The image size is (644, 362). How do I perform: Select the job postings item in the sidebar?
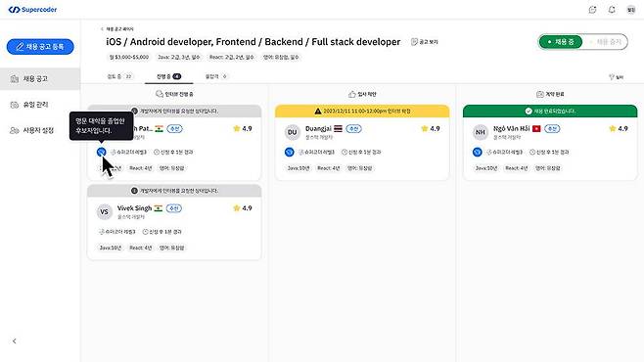[40, 79]
